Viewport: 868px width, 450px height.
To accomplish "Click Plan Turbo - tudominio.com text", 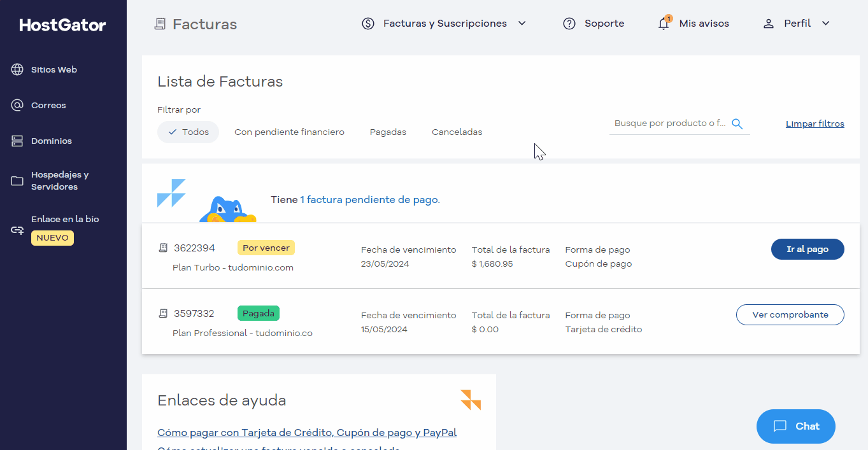I will (x=233, y=267).
